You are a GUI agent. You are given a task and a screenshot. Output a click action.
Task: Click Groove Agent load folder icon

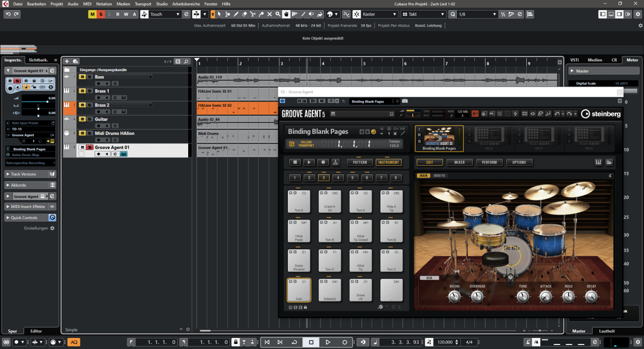click(609, 162)
